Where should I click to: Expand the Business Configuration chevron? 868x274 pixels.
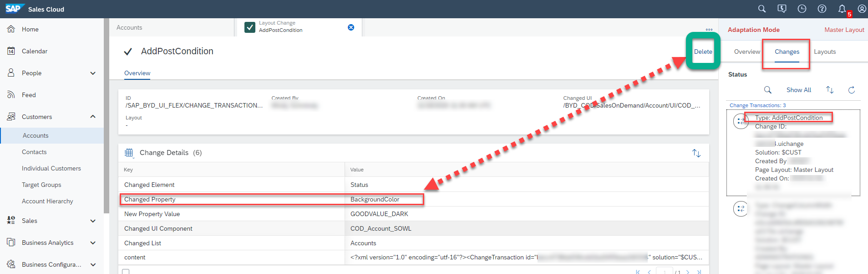93,264
